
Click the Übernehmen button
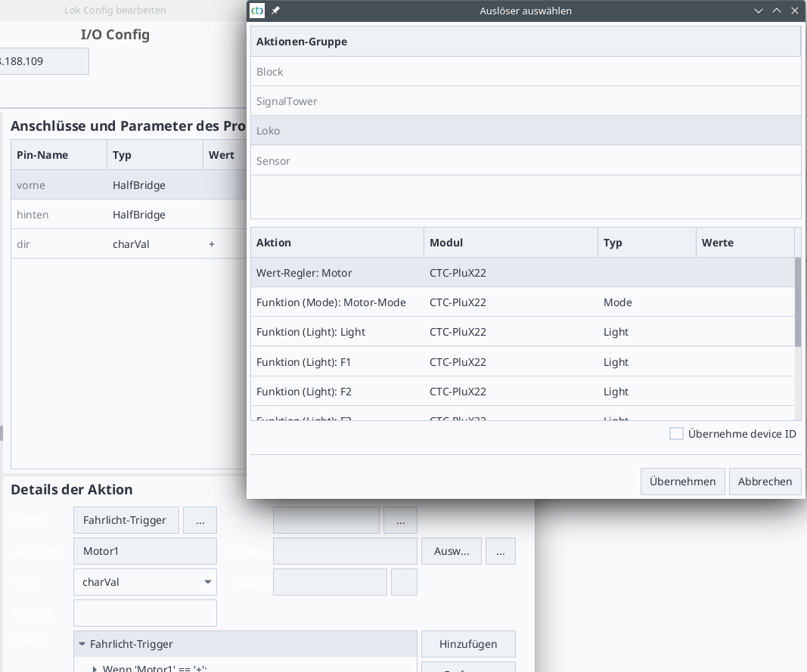(682, 482)
